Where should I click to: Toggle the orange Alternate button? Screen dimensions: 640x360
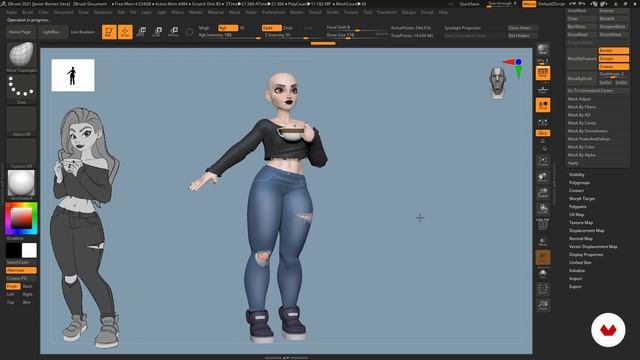(x=21, y=270)
